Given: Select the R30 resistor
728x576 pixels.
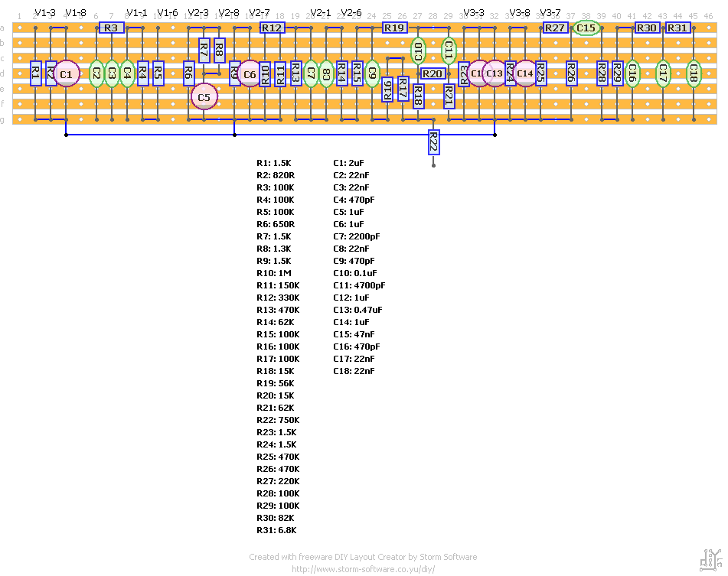Looking at the screenshot, I should point(647,28).
